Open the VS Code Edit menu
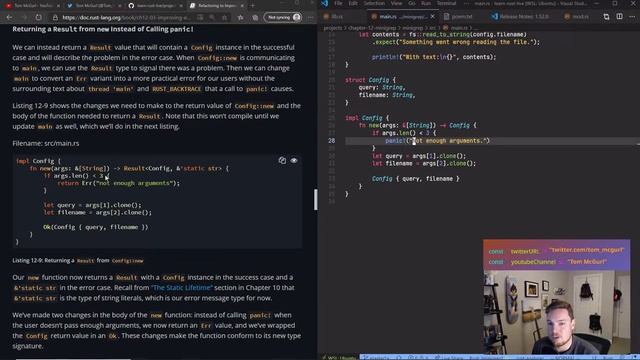The width and height of the screenshot is (640, 360). coord(353,3)
